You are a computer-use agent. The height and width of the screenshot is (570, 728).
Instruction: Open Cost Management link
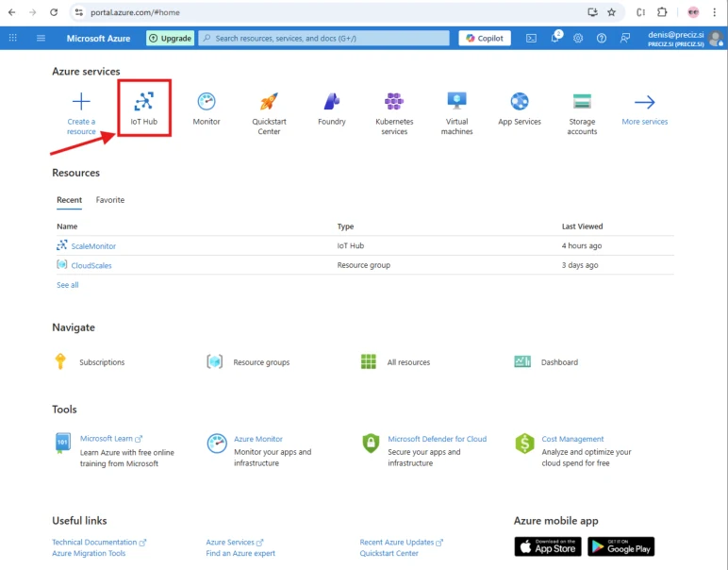[x=572, y=439]
